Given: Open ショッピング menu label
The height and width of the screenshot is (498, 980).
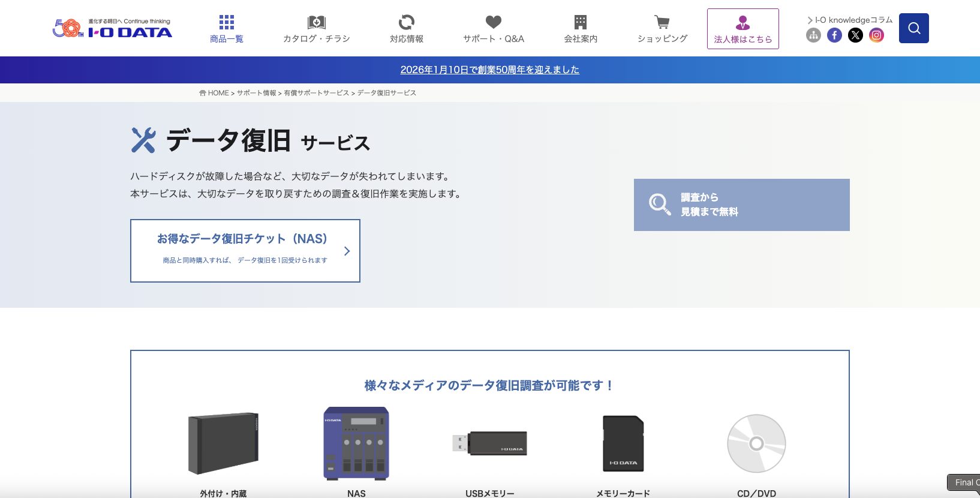Looking at the screenshot, I should [x=662, y=39].
